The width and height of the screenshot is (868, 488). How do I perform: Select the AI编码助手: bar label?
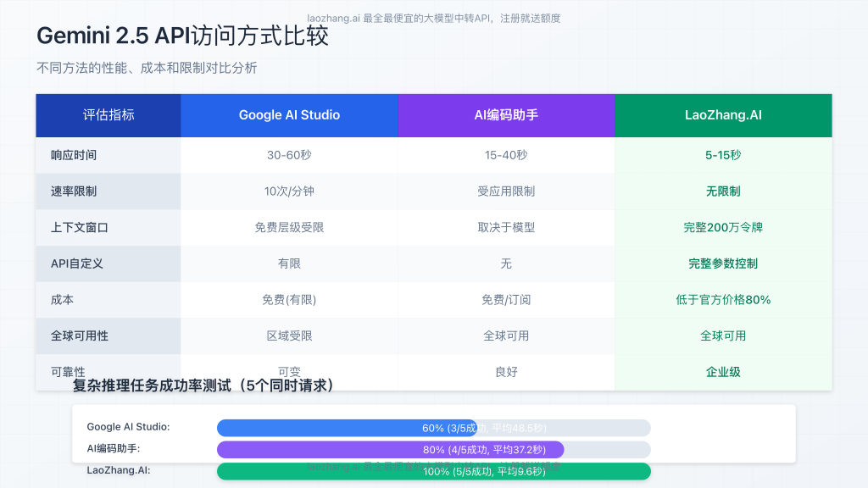click(114, 449)
